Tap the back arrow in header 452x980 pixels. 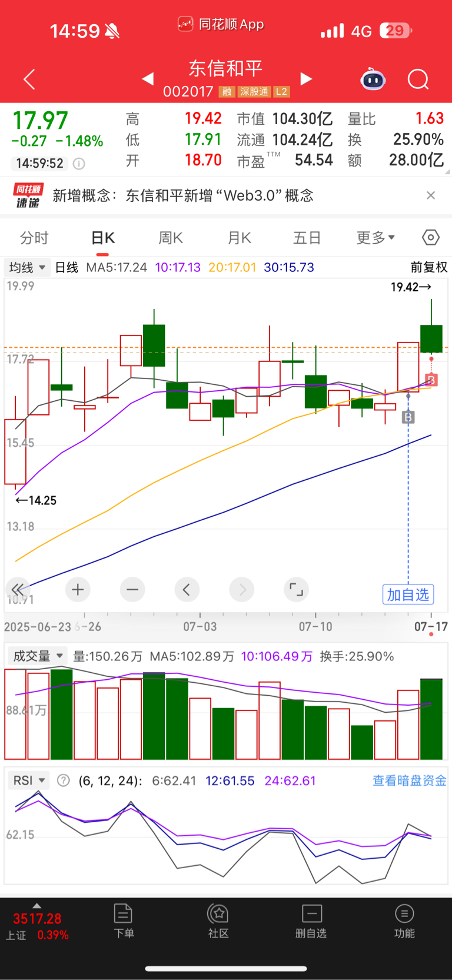point(29,79)
